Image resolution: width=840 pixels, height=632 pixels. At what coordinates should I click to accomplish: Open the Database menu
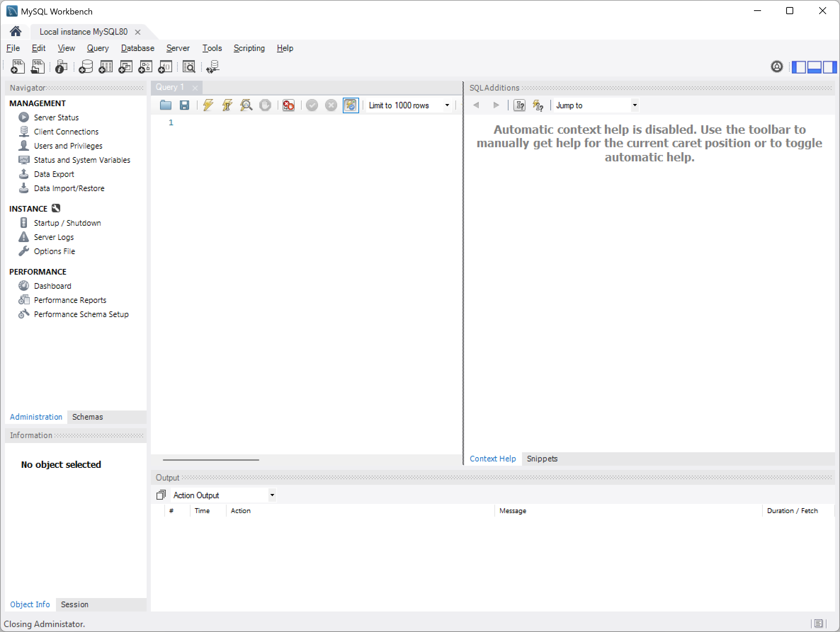pyautogui.click(x=137, y=48)
